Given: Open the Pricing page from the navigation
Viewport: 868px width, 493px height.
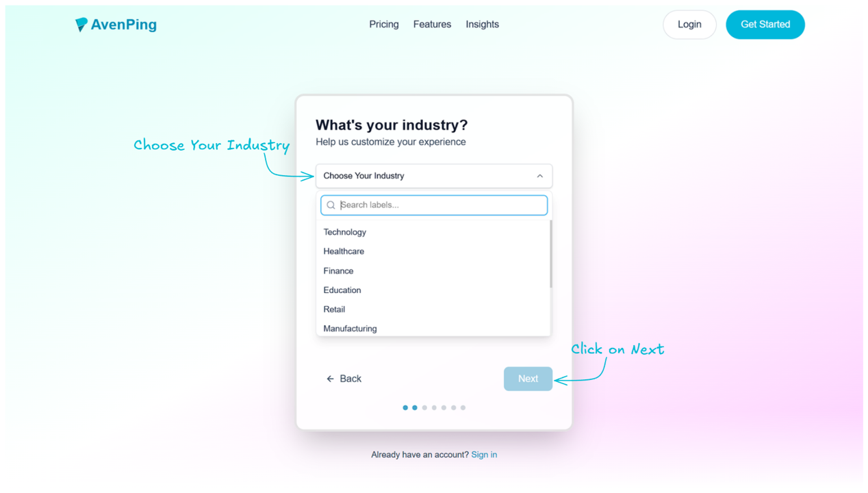Looking at the screenshot, I should point(383,24).
